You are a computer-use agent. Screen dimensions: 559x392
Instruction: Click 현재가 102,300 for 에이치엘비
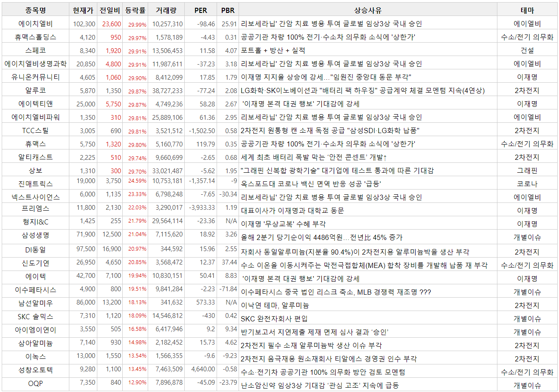pyautogui.click(x=84, y=24)
